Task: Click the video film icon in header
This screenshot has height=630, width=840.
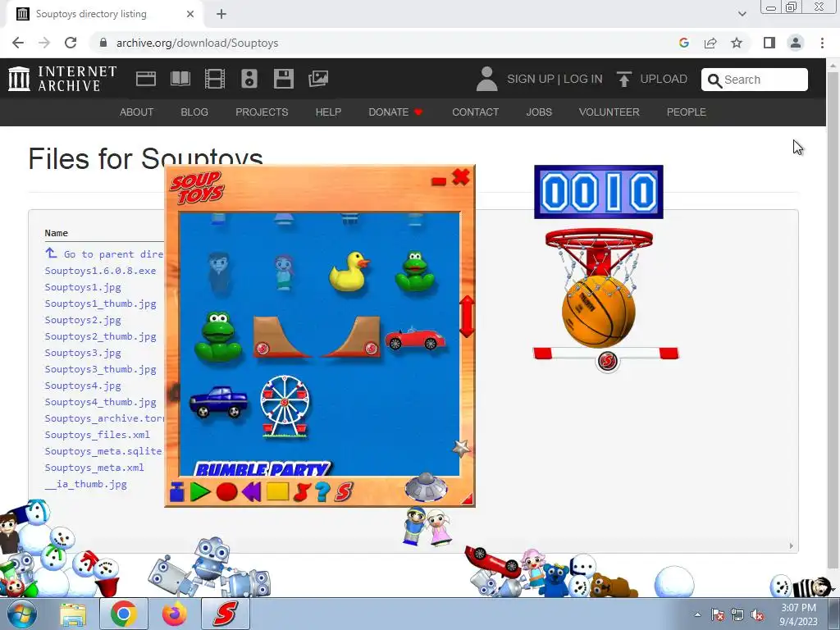Action: [x=215, y=79]
